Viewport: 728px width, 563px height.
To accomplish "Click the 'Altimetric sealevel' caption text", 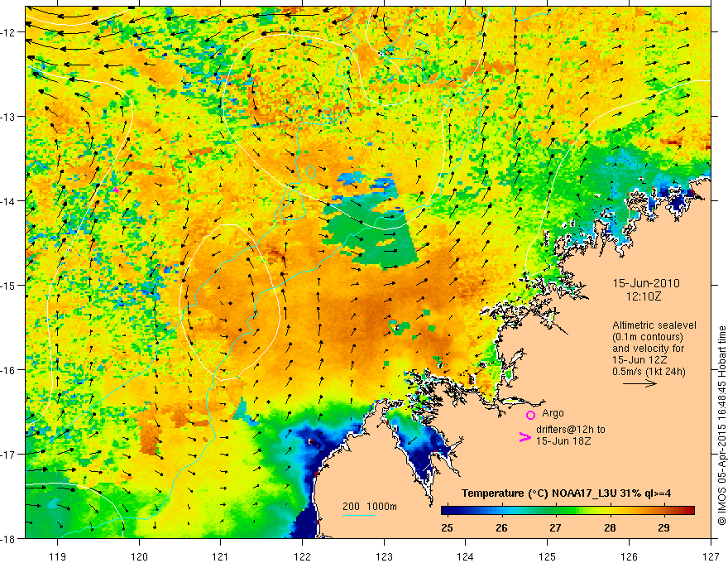I will [x=654, y=325].
